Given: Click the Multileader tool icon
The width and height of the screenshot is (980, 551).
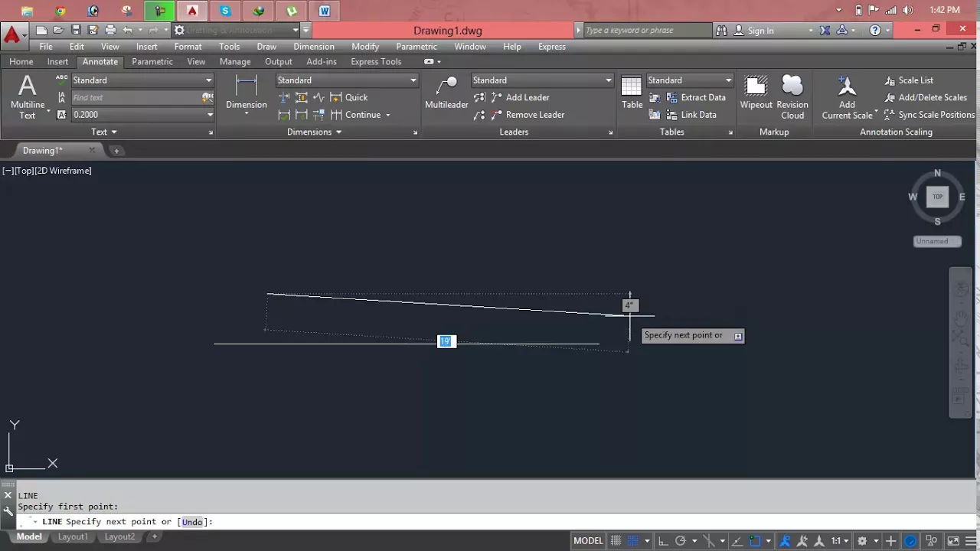Looking at the screenshot, I should [x=446, y=92].
